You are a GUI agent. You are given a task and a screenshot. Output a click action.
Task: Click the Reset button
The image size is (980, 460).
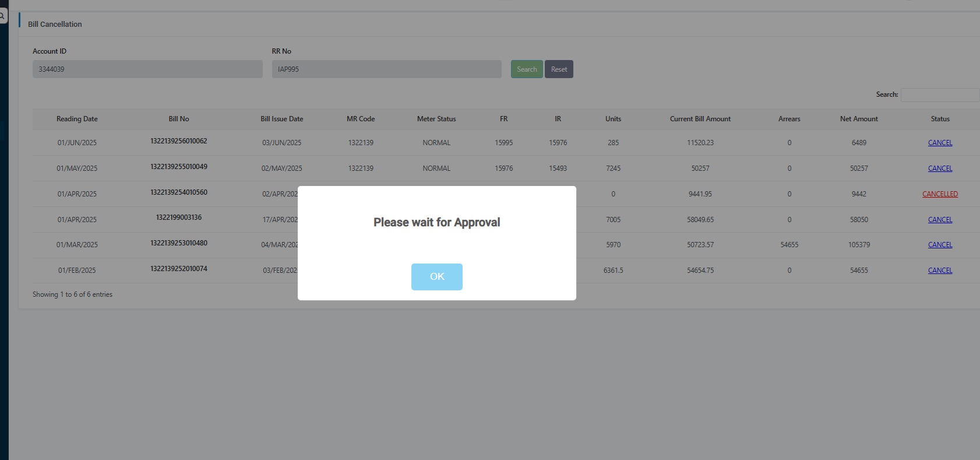pyautogui.click(x=559, y=69)
